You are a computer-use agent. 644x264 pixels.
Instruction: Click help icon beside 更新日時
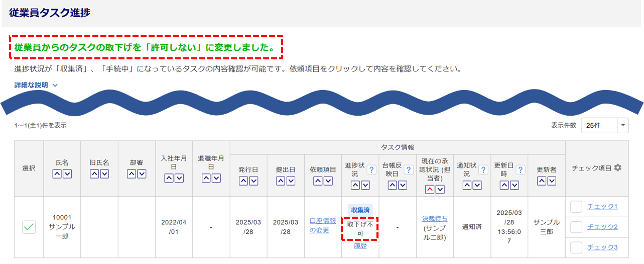pyautogui.click(x=520, y=170)
